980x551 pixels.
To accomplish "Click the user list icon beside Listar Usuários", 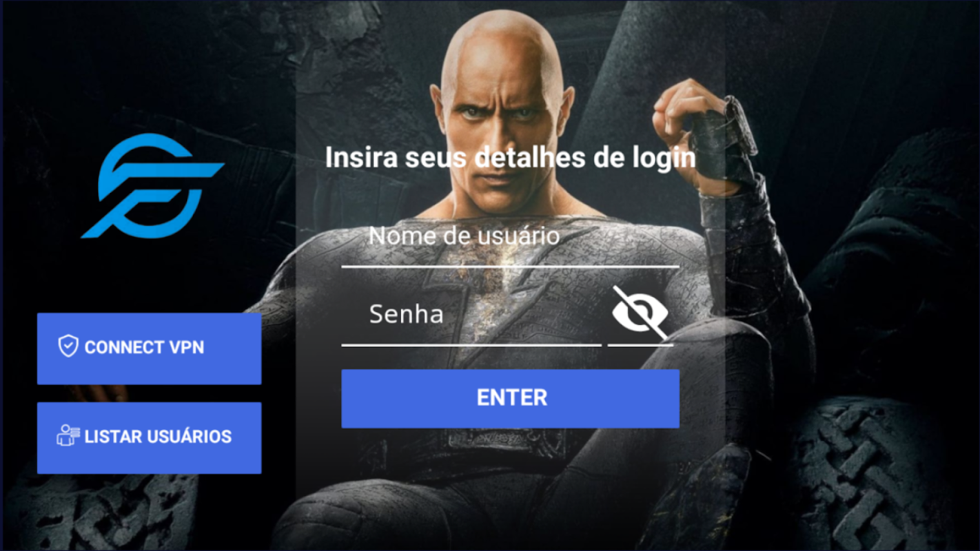I will (68, 436).
